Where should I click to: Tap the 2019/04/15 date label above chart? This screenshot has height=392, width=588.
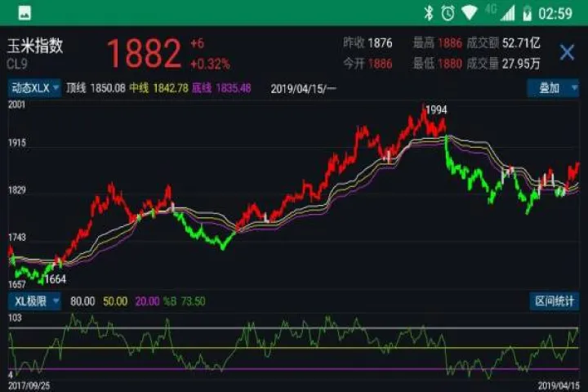(x=301, y=88)
